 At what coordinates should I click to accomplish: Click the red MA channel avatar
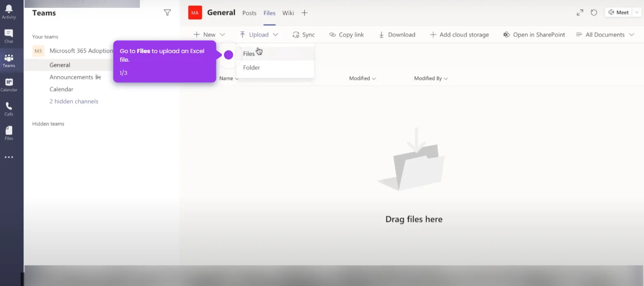(x=195, y=13)
